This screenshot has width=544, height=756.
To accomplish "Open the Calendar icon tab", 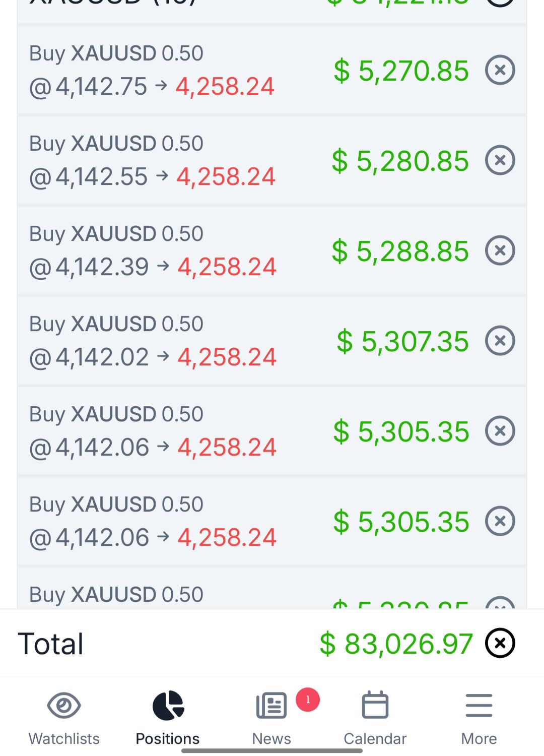I will pyautogui.click(x=375, y=705).
